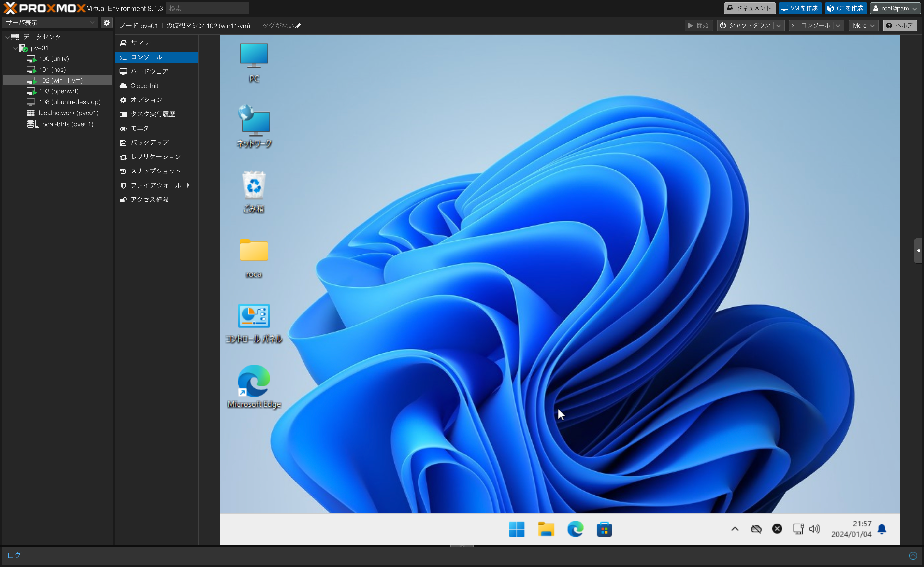Open File Explorer from the taskbar
Image resolution: width=924 pixels, height=567 pixels.
click(x=546, y=529)
